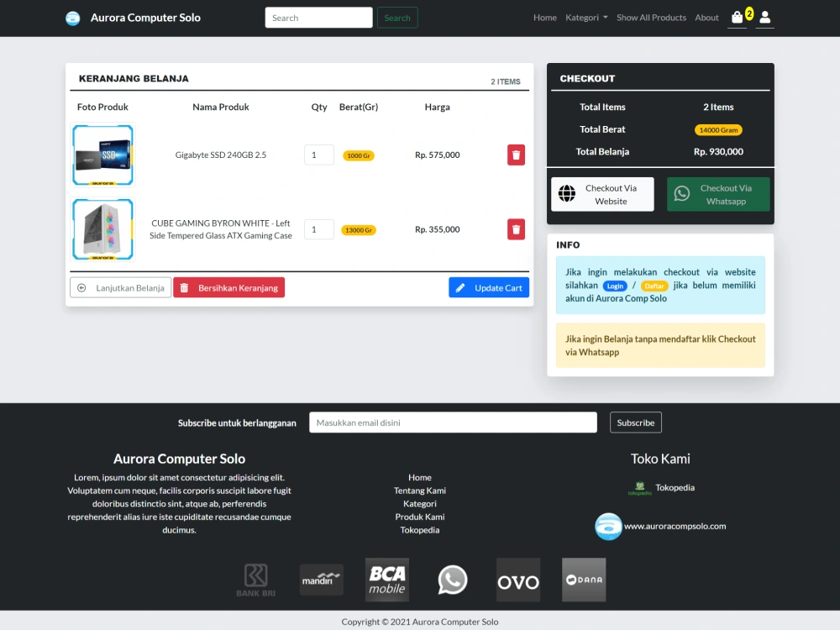This screenshot has height=630, width=840.
Task: Go to Home in the navbar
Action: (x=545, y=18)
